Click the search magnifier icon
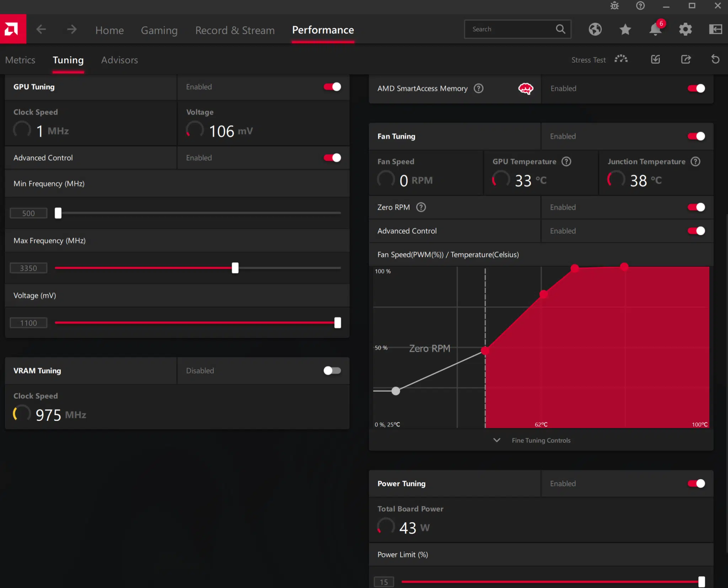This screenshot has width=728, height=588. 561,29
